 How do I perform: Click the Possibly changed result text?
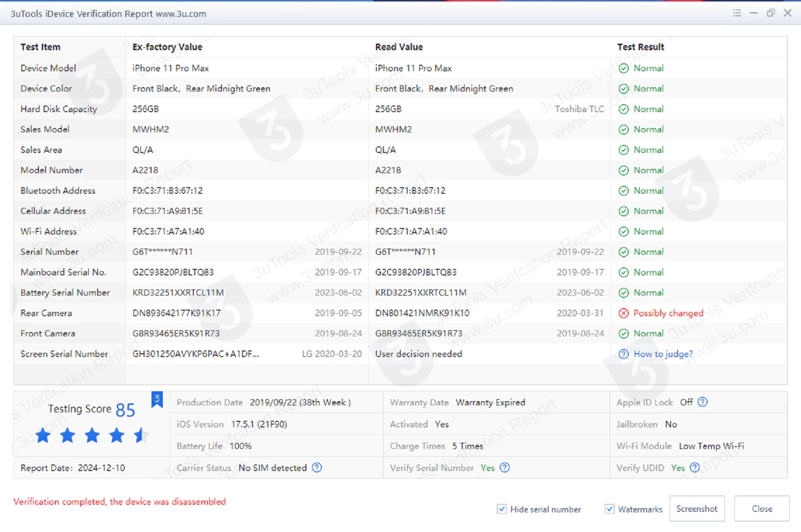pyautogui.click(x=668, y=313)
